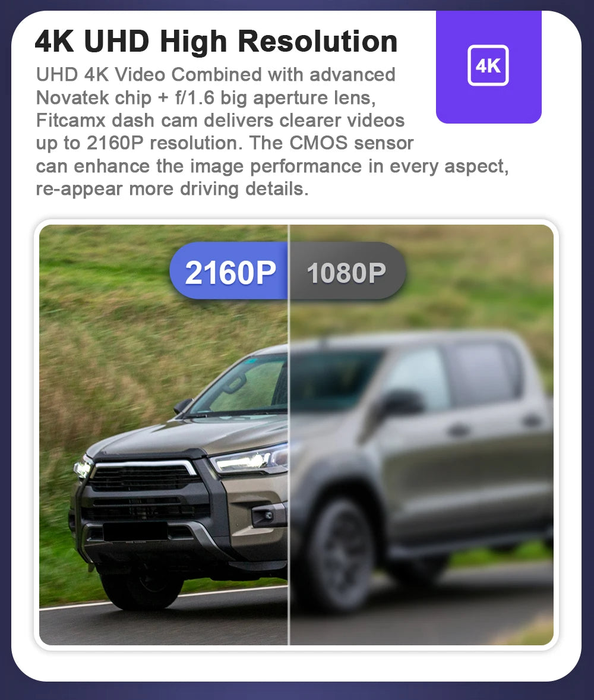594x700 pixels.
Task: Click the 4K icon badge
Action: (x=488, y=65)
